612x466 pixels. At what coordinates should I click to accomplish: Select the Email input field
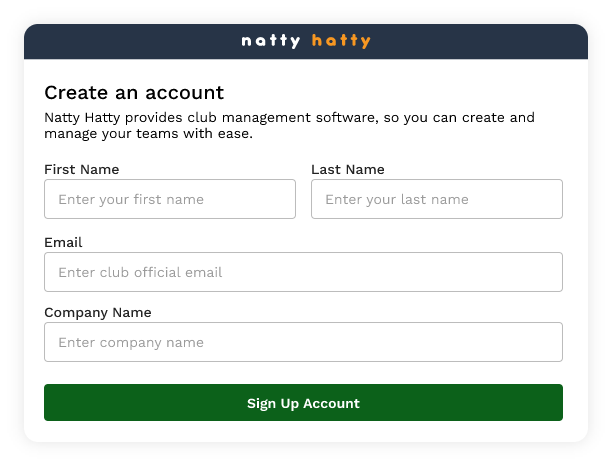click(x=303, y=272)
